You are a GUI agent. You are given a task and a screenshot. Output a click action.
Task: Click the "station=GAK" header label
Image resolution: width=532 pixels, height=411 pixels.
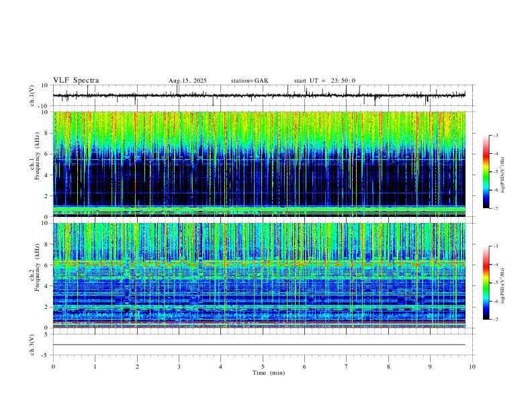pos(249,81)
